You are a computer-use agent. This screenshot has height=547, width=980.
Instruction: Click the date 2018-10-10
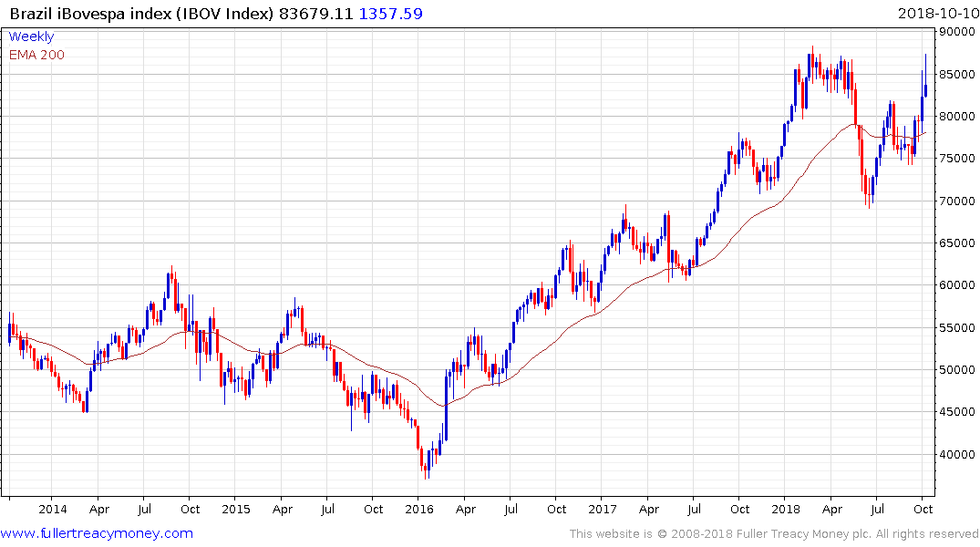(938, 13)
